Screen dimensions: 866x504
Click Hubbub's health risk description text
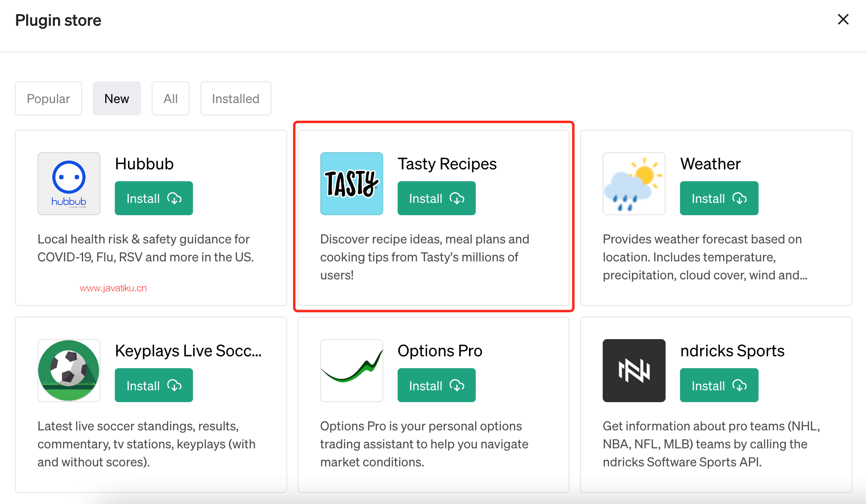[x=146, y=248]
